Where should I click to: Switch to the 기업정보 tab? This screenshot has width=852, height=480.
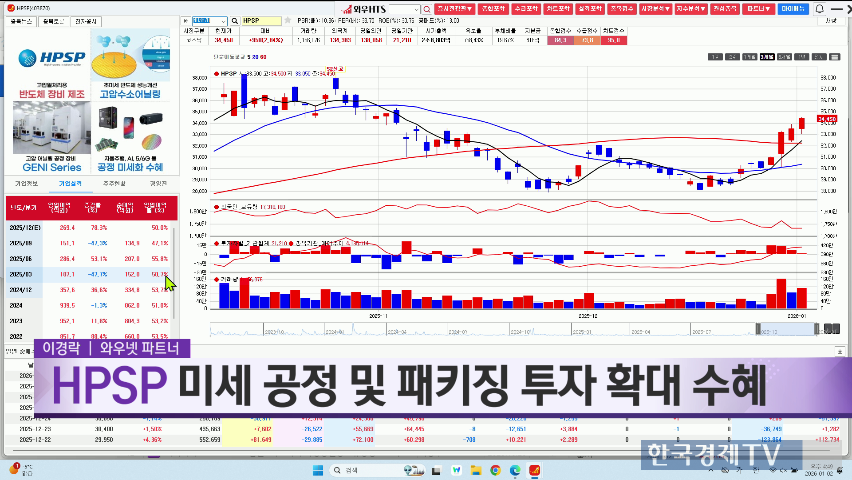point(26,183)
